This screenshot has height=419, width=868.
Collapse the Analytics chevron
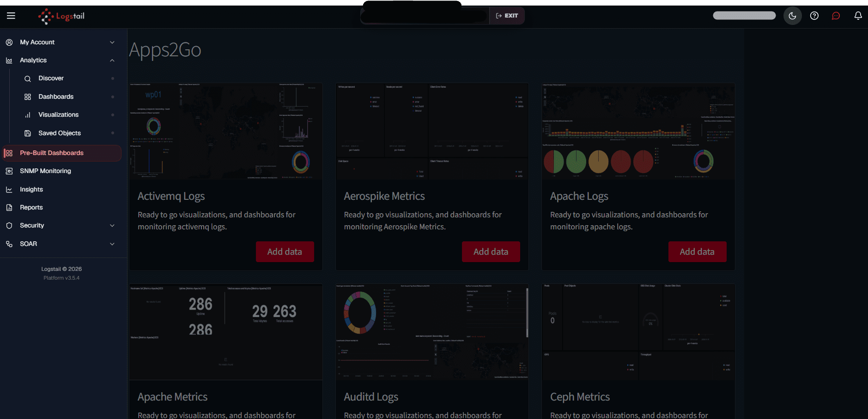[x=112, y=60]
